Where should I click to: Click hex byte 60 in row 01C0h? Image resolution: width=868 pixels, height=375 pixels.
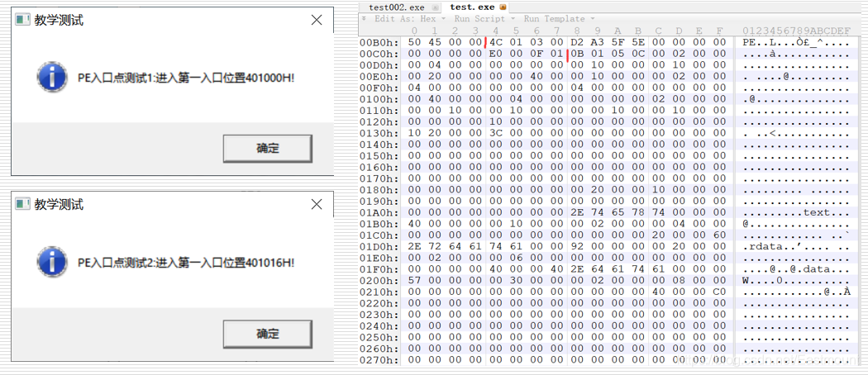(720, 235)
